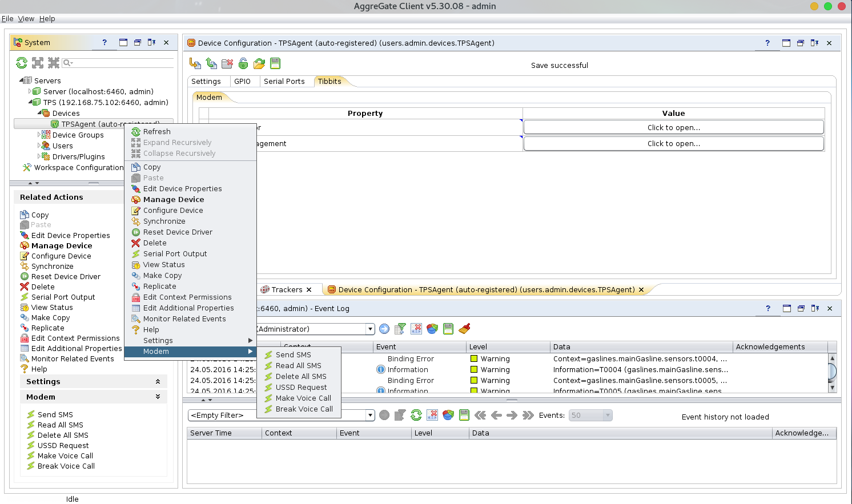
Task: Open the Settings tab in Device Configuration
Action: 206,81
